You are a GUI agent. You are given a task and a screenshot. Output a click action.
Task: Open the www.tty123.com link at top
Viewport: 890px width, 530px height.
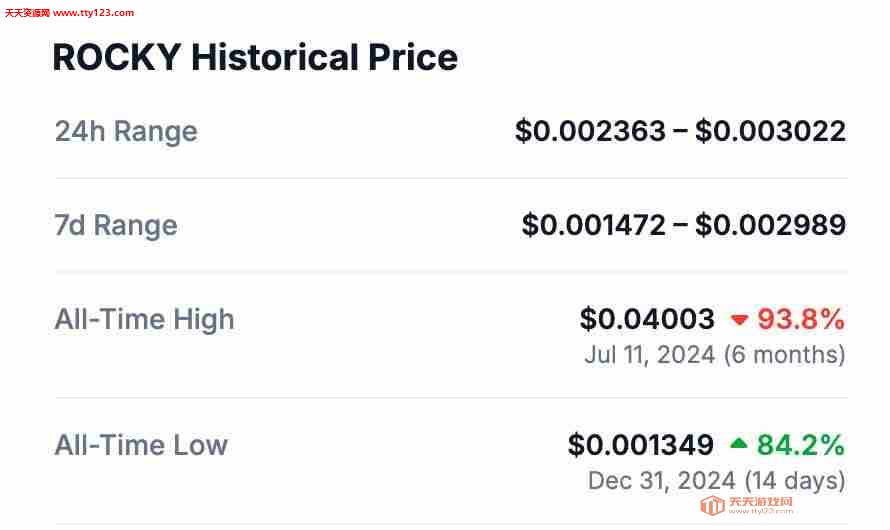(x=93, y=12)
